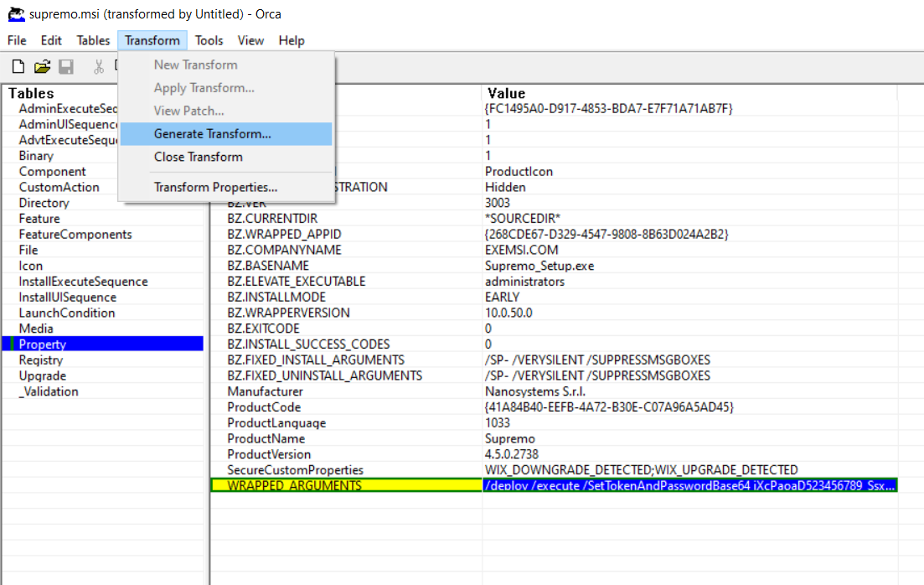Select Close Transform in the menu

[225, 157]
